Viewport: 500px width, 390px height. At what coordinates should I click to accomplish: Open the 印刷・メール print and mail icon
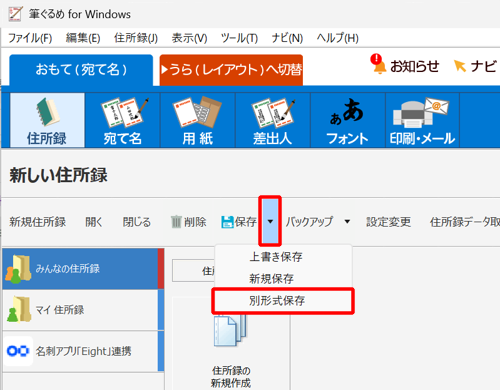[422, 120]
